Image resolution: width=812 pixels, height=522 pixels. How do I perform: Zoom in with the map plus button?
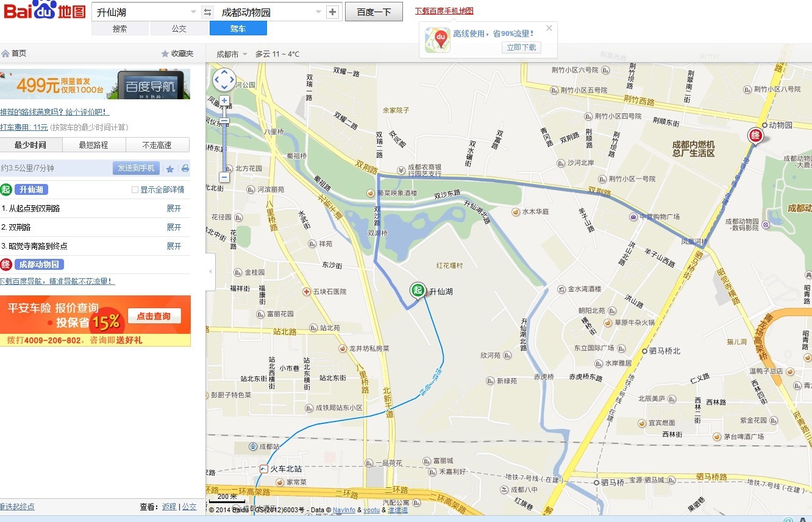[x=224, y=101]
